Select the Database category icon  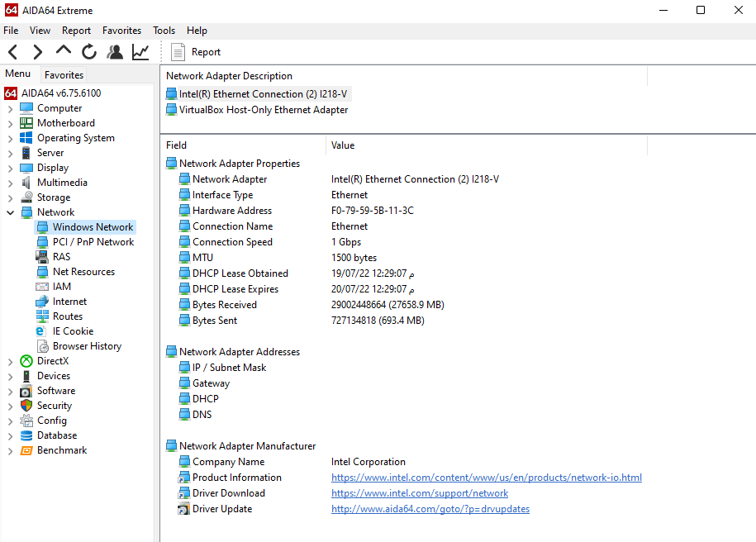tap(26, 435)
